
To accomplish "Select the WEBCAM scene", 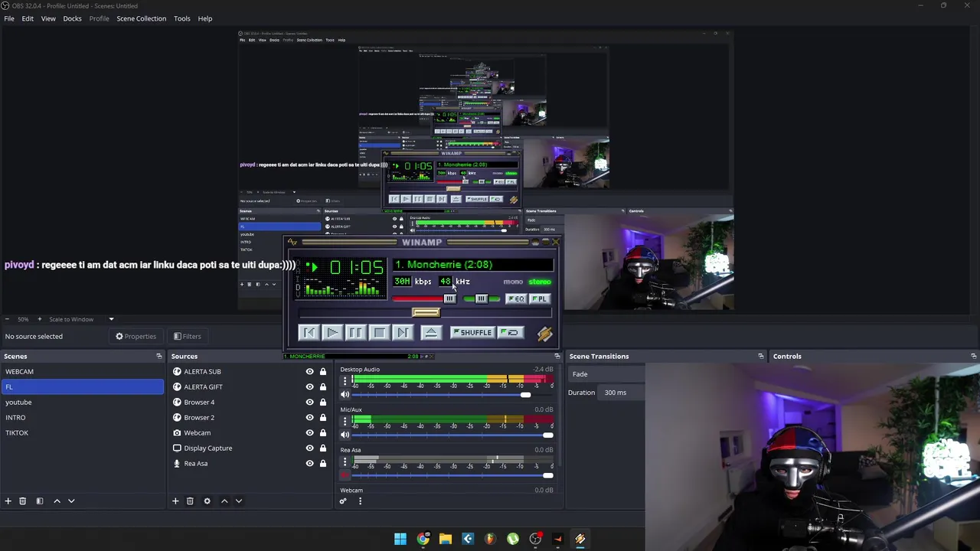I will tap(82, 371).
